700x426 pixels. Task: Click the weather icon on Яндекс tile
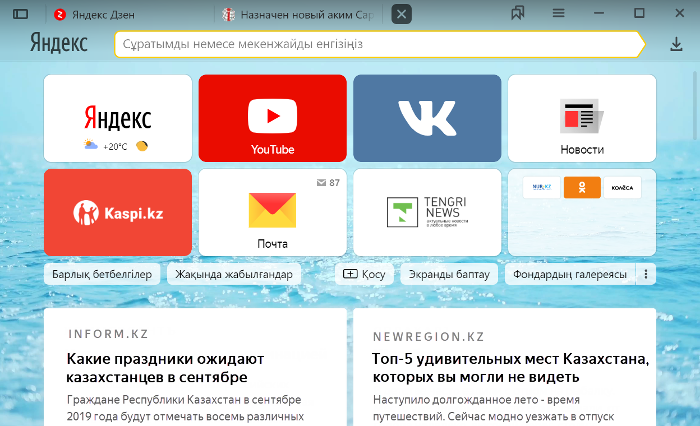click(91, 145)
